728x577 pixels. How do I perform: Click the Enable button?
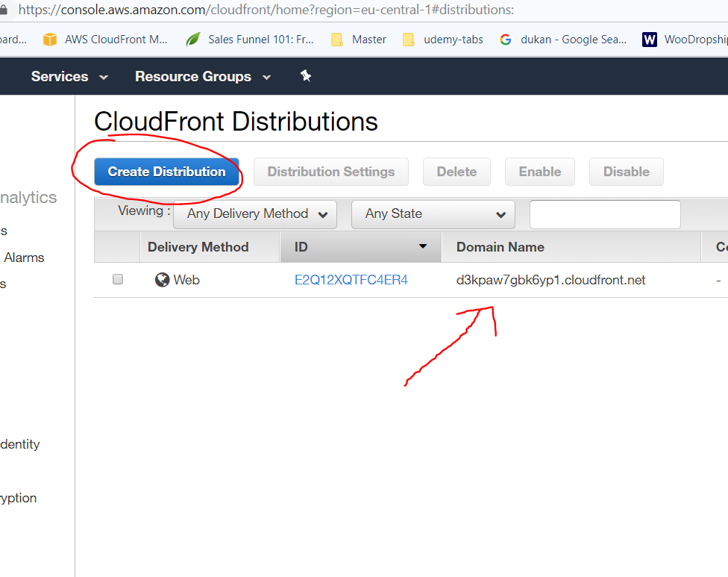pos(540,172)
